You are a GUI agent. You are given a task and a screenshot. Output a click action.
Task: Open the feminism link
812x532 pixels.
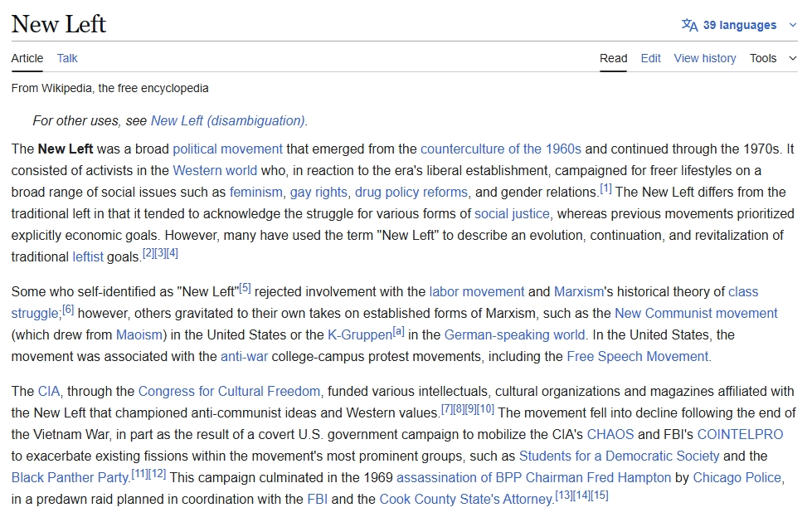pyautogui.click(x=255, y=193)
